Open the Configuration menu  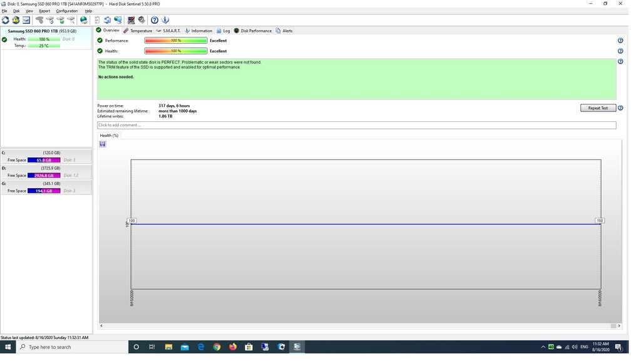click(x=66, y=11)
